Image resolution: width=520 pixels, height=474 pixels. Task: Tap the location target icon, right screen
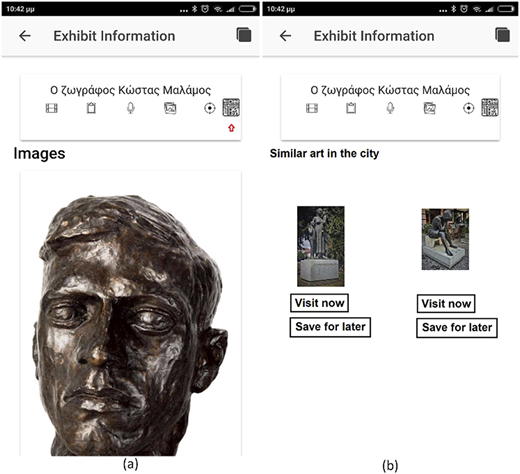(469, 108)
